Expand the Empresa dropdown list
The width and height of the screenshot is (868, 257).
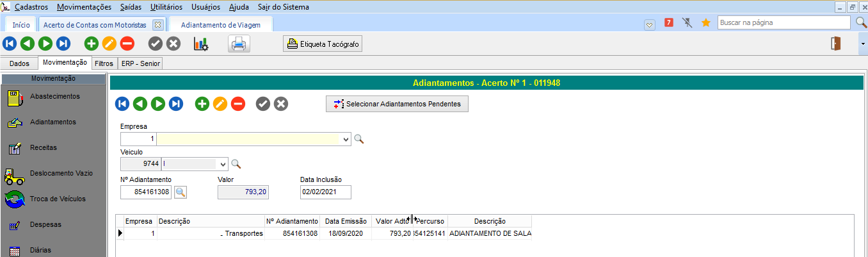[346, 139]
